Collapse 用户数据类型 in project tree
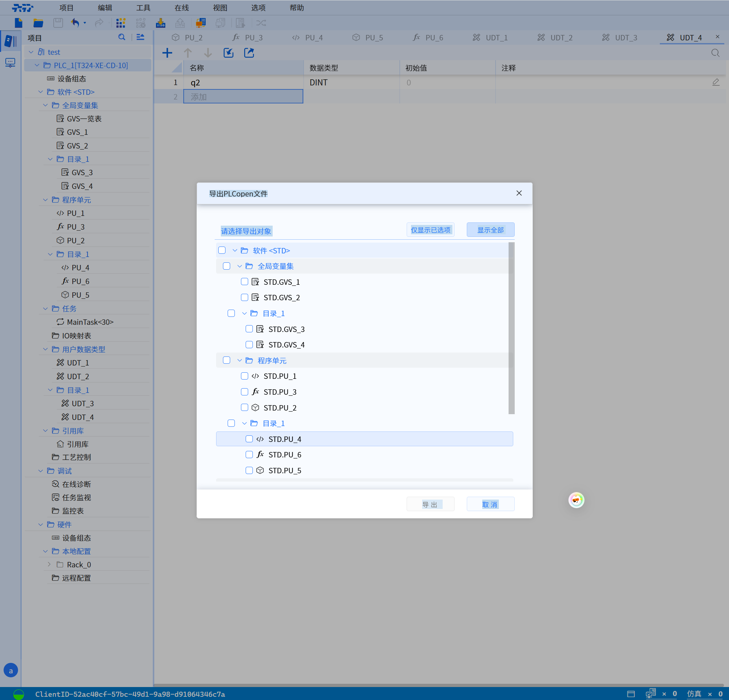The image size is (729, 700). (x=45, y=349)
